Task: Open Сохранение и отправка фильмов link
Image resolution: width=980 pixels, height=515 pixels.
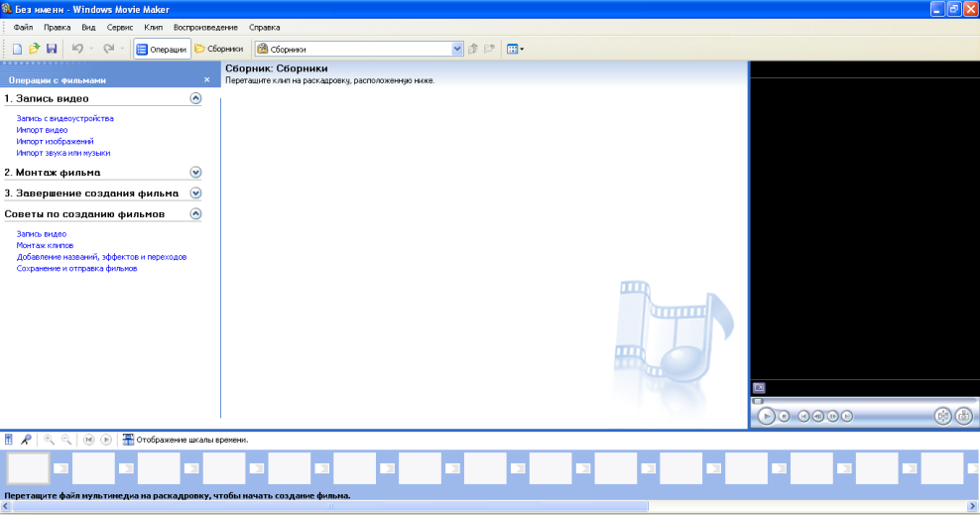Action: click(x=77, y=268)
